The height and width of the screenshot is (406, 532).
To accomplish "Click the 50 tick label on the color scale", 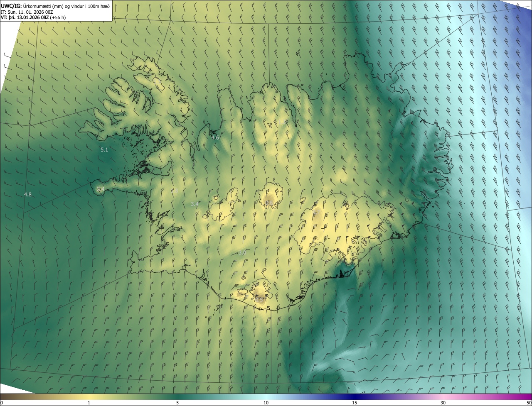I will point(529,403).
